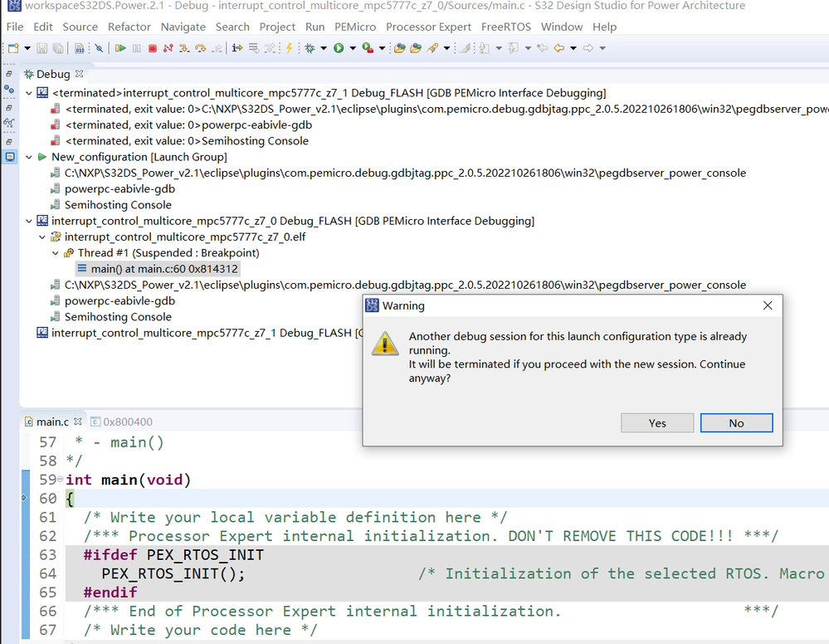Open the New wizard dropdown arrow

[27, 48]
